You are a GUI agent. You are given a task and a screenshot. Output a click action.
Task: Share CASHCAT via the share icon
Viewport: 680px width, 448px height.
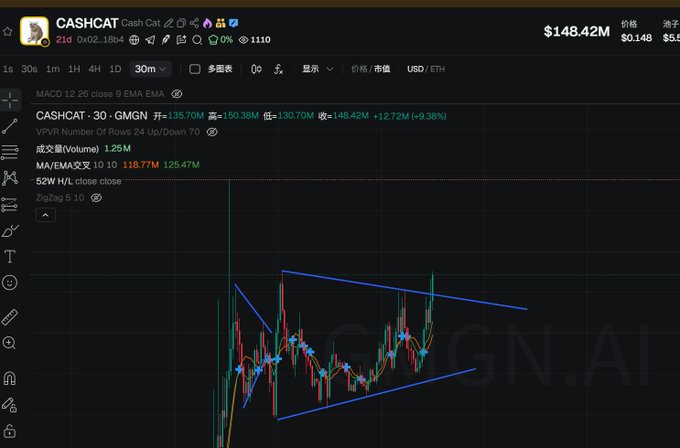click(x=194, y=23)
